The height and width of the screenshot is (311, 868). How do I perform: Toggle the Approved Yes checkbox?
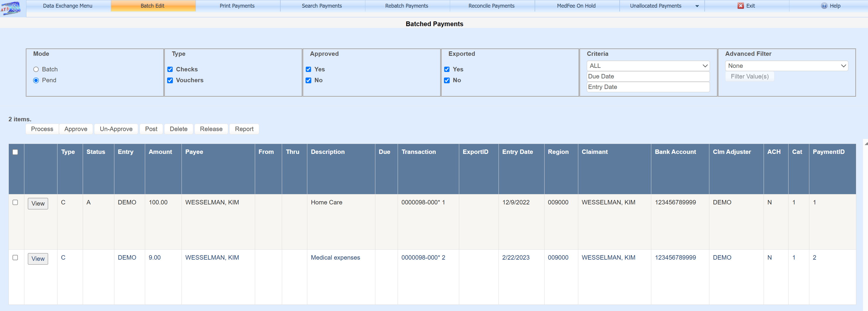308,70
